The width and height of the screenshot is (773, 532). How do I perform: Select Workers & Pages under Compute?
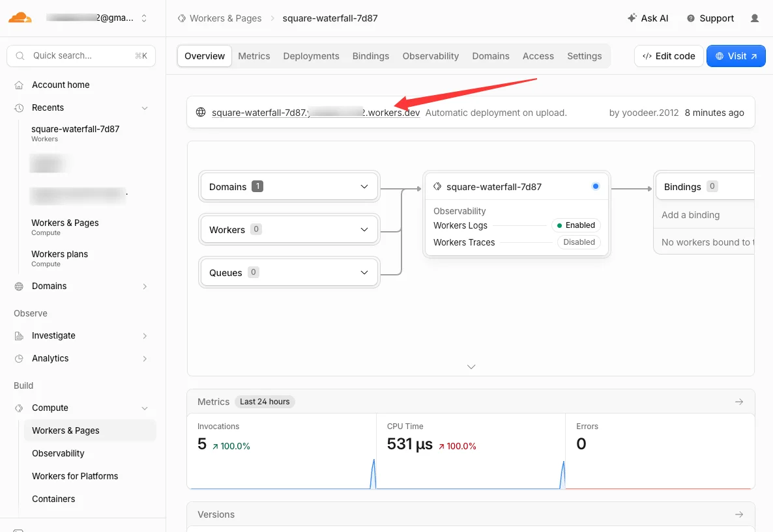pos(90,430)
